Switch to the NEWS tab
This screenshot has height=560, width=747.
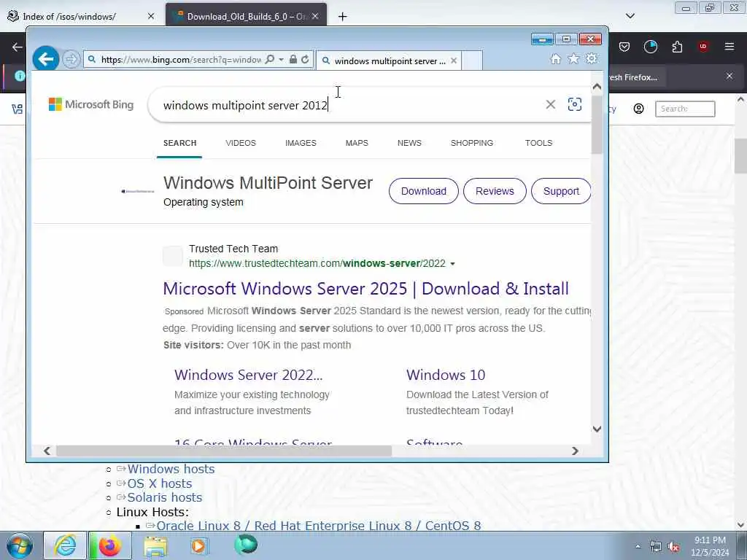pos(409,143)
